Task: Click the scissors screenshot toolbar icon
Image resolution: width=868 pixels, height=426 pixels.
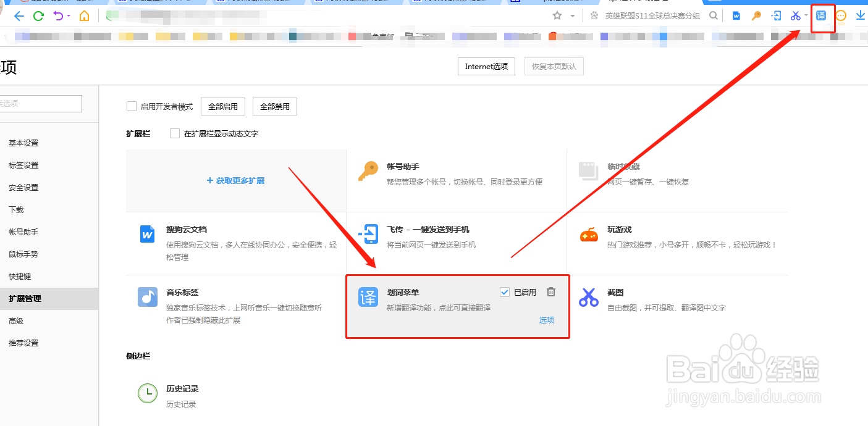Action: 796,16
